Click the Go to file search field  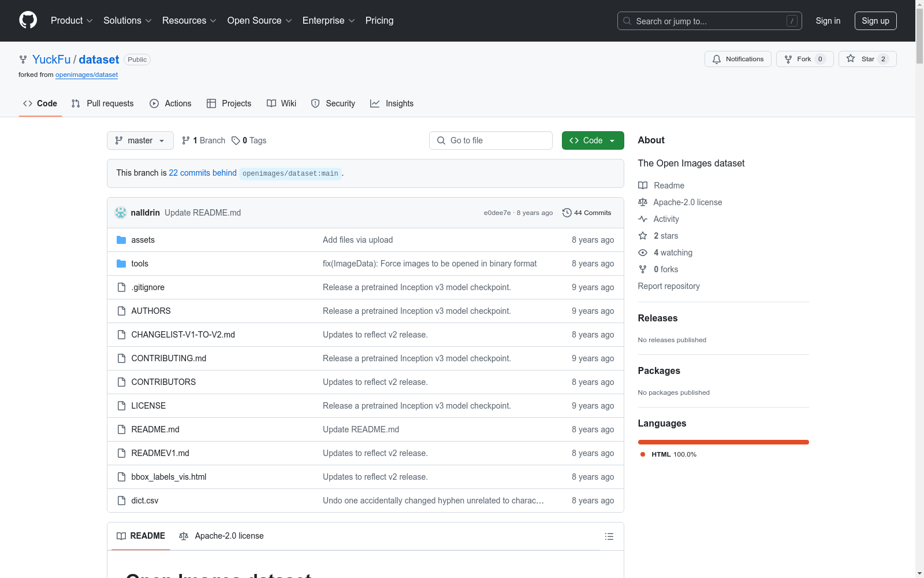tap(491, 140)
